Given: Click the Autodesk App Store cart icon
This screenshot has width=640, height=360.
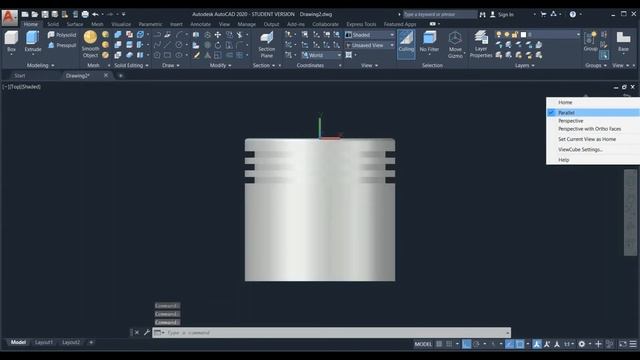Looking at the screenshot, I should point(543,14).
